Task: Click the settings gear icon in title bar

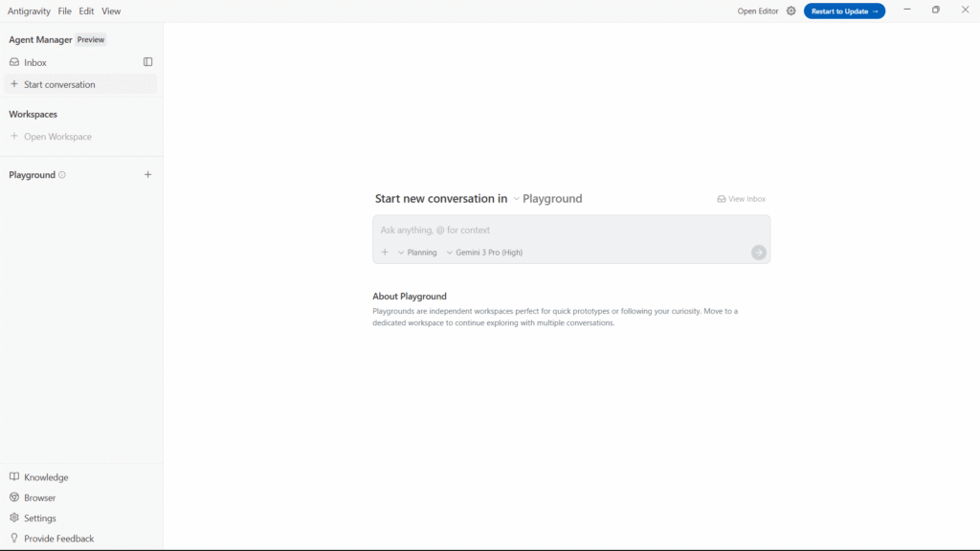Action: point(791,11)
